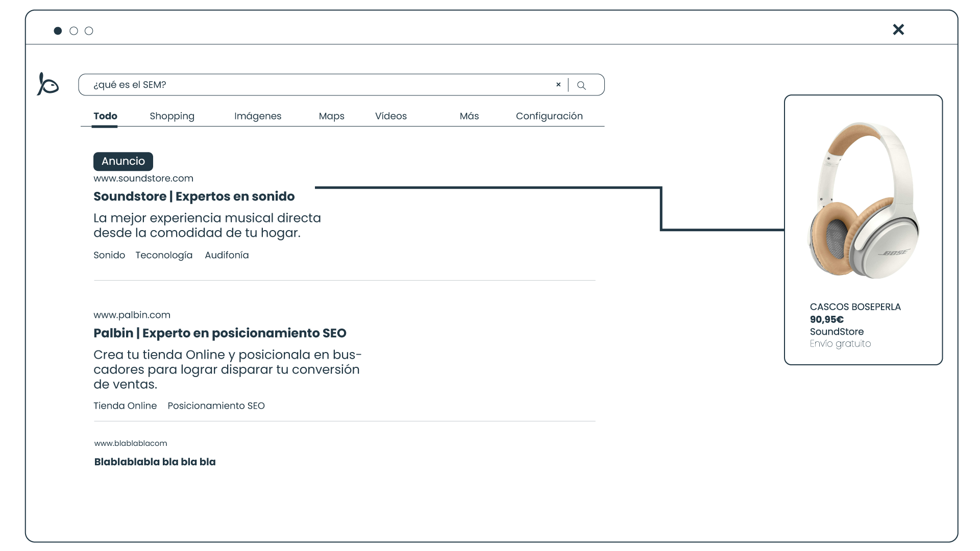
Task: Switch to the Shopping tab
Action: point(172,116)
